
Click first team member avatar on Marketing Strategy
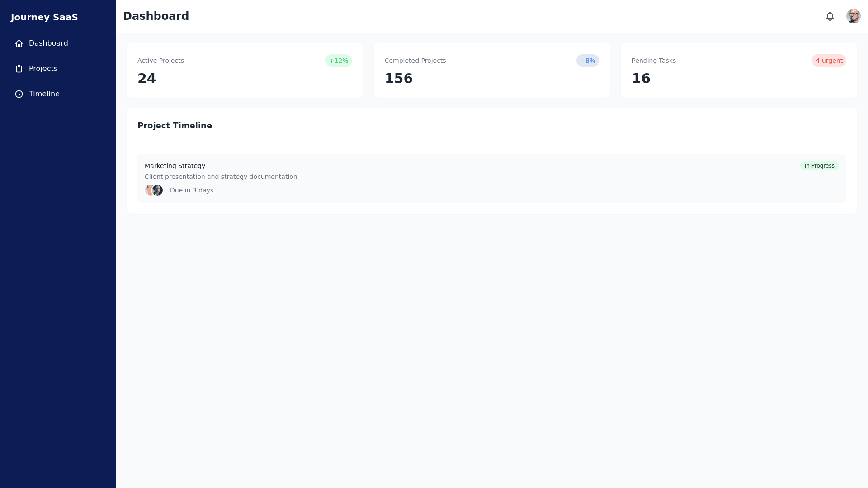coord(149,190)
